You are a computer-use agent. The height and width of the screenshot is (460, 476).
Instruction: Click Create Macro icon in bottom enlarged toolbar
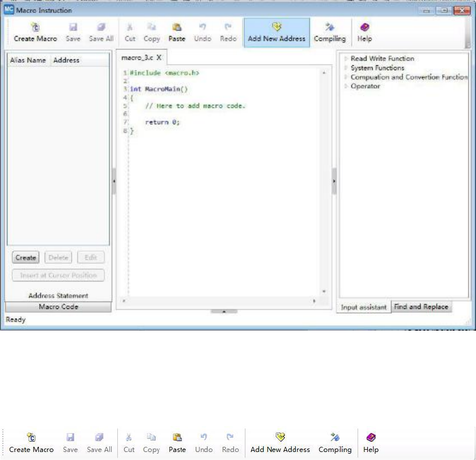coord(31,437)
